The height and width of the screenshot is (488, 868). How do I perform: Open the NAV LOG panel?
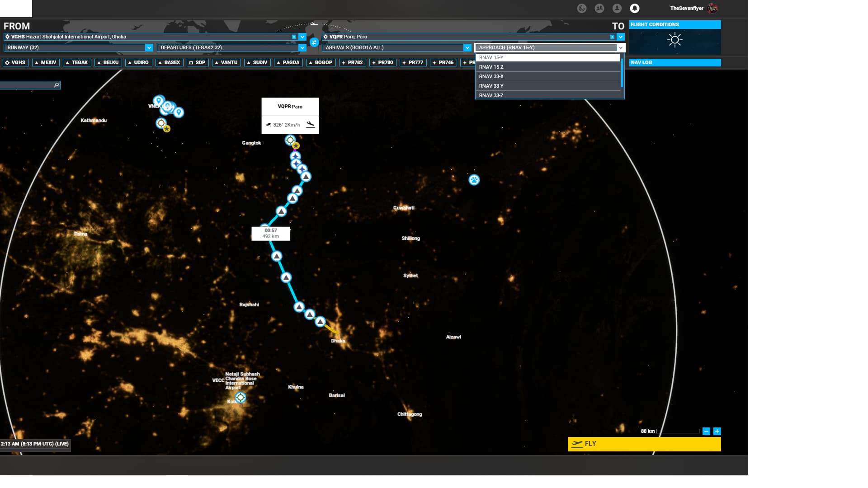[675, 62]
